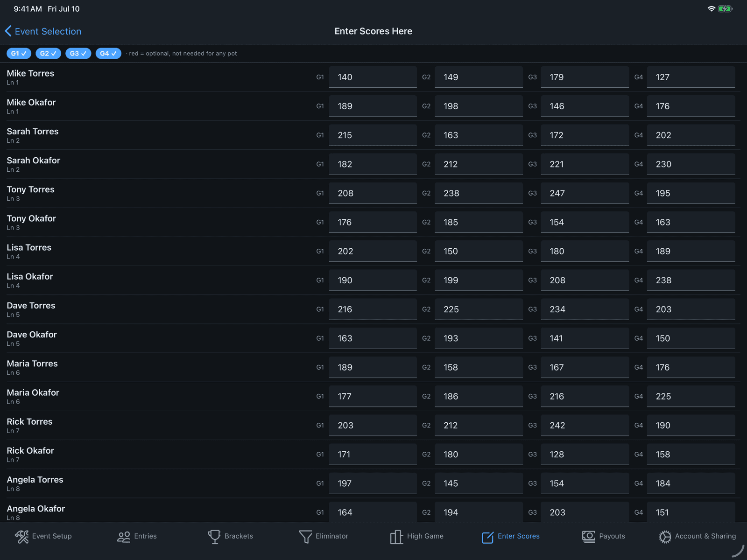Select the Sarah Okafor player name
This screenshot has width=747, height=560.
pos(34,160)
